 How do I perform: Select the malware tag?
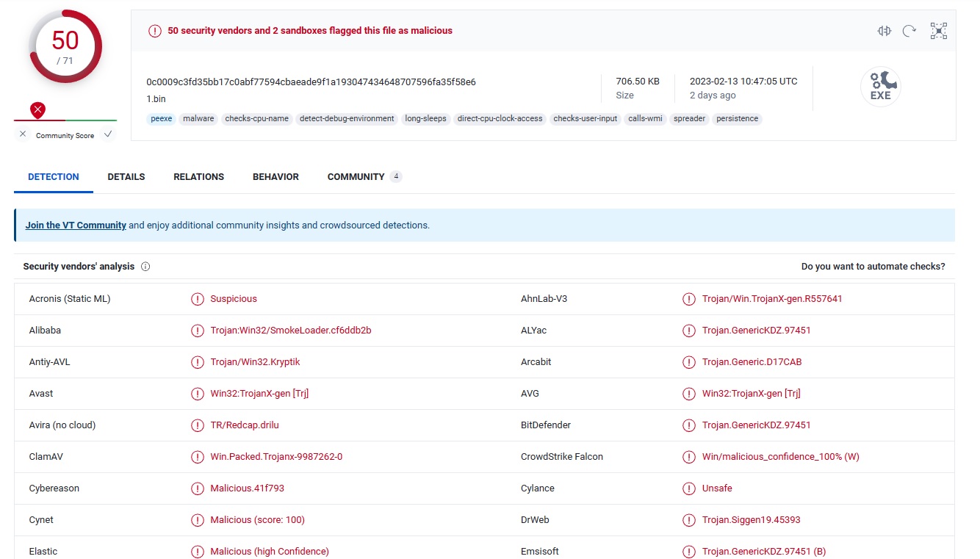pyautogui.click(x=198, y=118)
